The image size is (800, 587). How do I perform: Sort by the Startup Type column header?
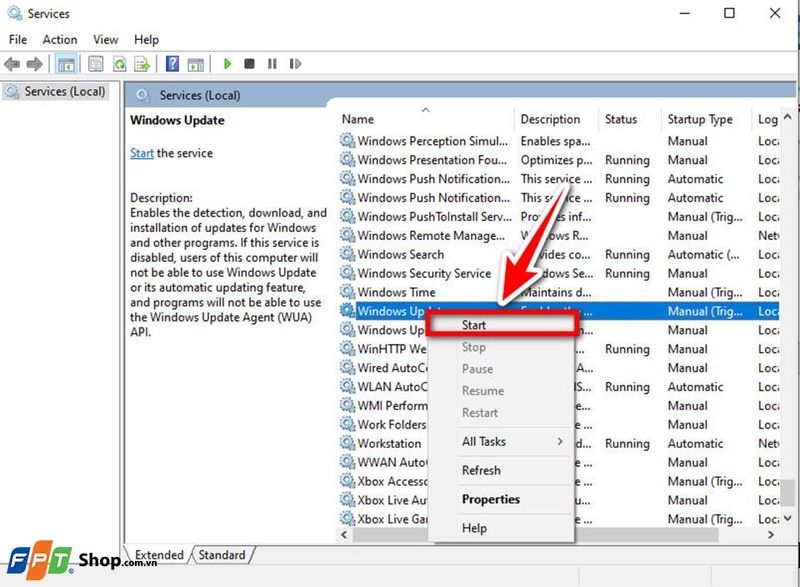tap(706, 119)
